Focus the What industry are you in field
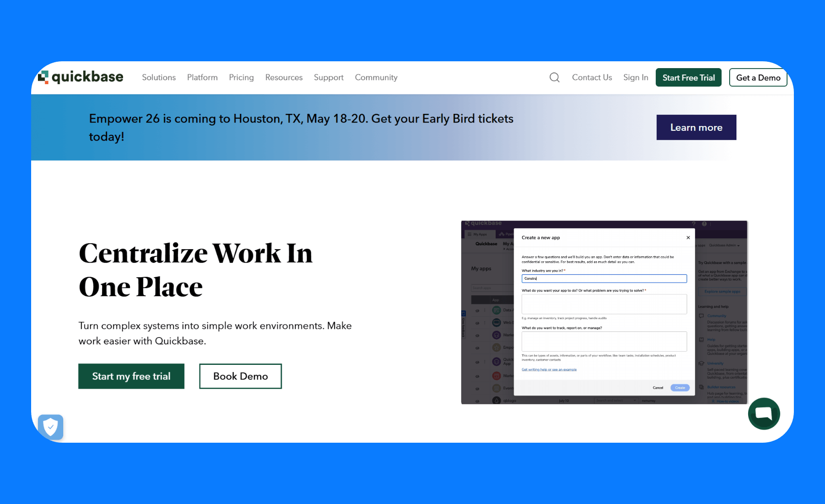This screenshot has height=504, width=825. 604,278
